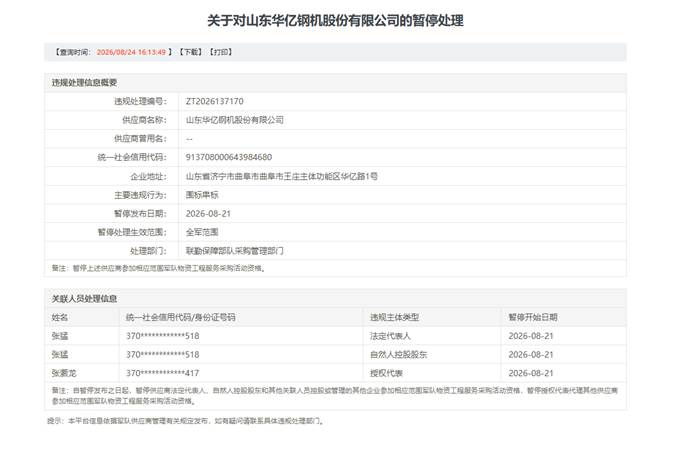Select the 违规处理编号 label
Viewport: 692px width, 460px height.
pyautogui.click(x=140, y=101)
